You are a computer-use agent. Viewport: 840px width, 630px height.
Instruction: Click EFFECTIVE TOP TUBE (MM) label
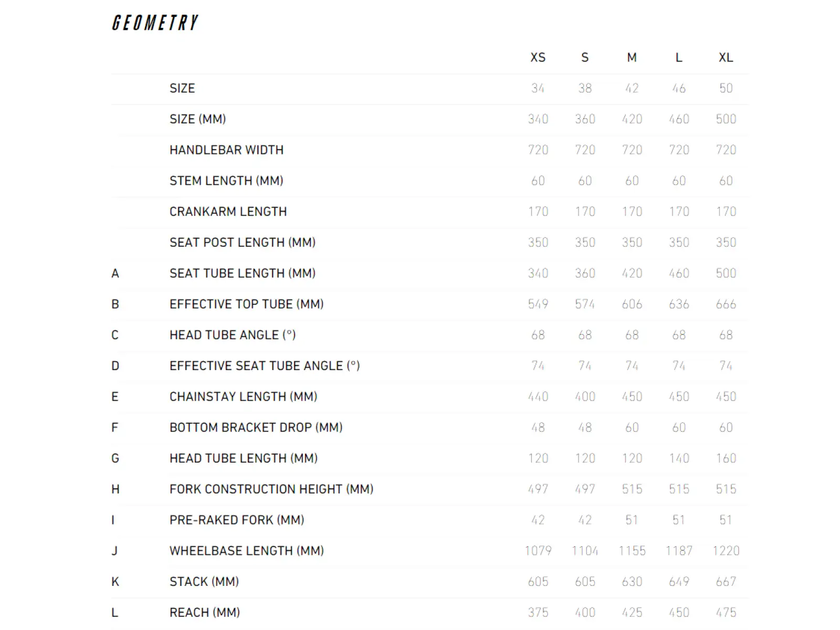tap(246, 304)
